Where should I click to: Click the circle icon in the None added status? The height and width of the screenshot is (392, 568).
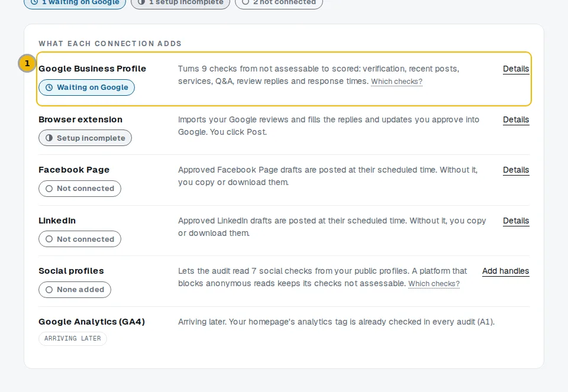click(49, 290)
